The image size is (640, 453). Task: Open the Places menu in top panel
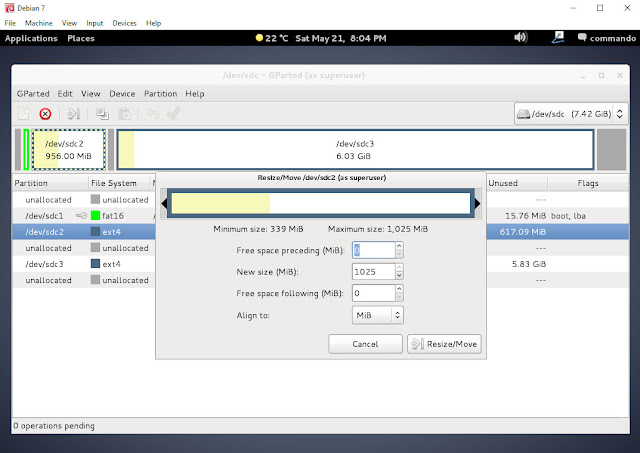pyautogui.click(x=81, y=38)
